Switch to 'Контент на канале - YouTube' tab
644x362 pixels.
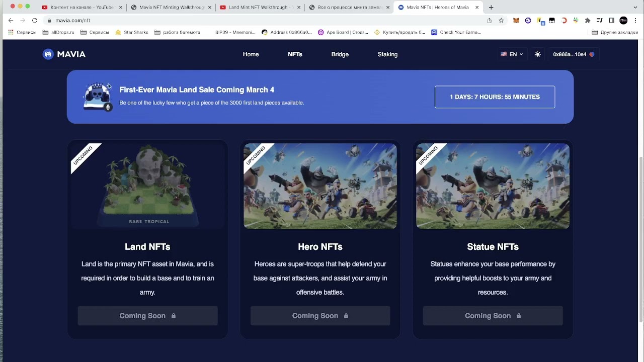(83, 7)
